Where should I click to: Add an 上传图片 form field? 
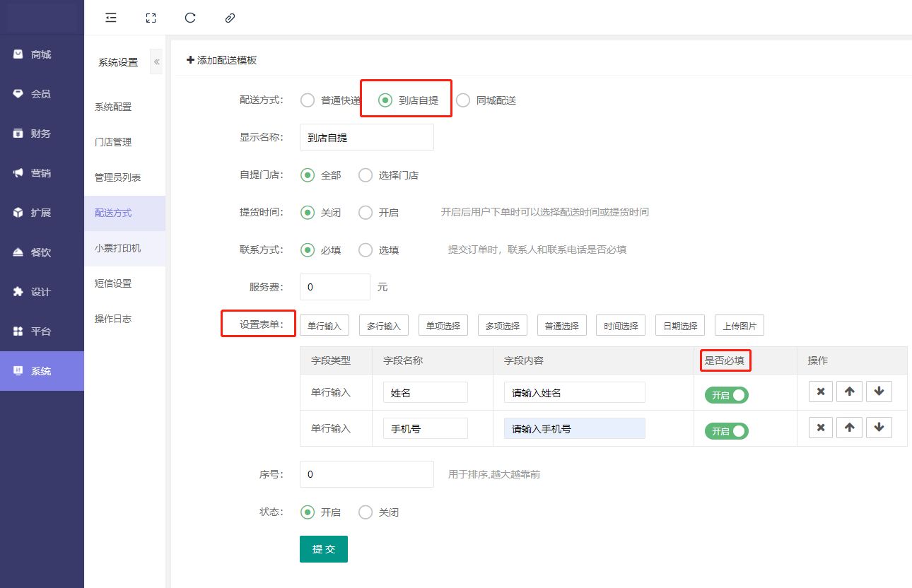pos(739,326)
